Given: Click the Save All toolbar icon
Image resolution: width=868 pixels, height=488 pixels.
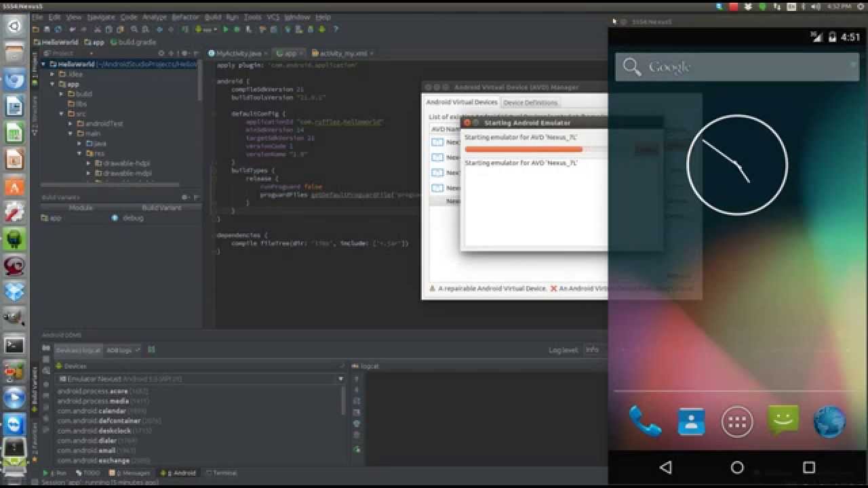Looking at the screenshot, I should pyautogui.click(x=47, y=29).
